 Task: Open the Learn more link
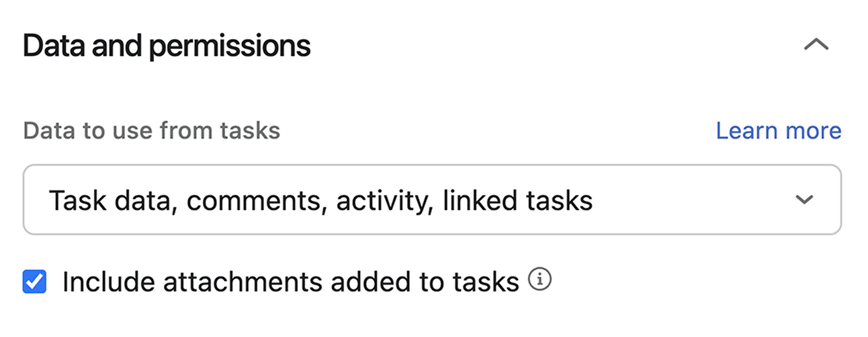(778, 131)
